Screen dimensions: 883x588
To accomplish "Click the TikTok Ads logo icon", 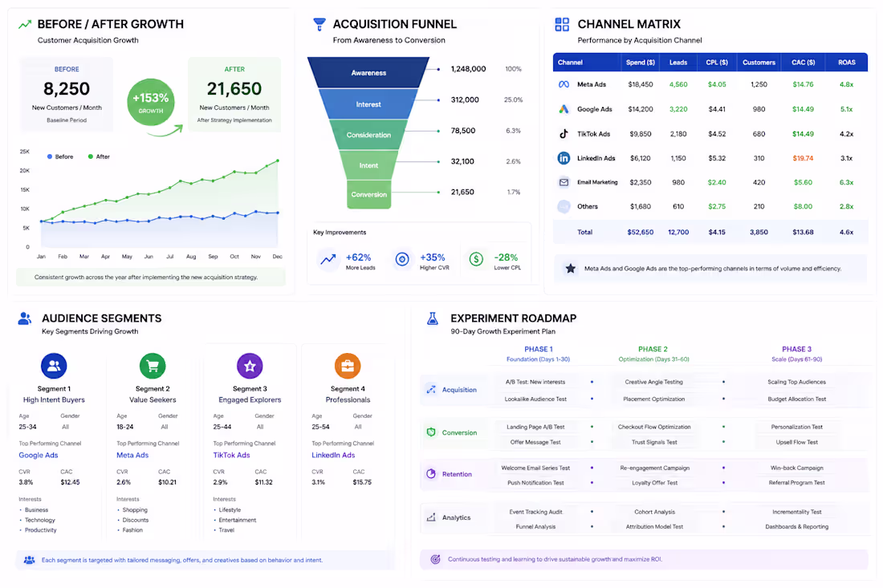I will 564,134.
